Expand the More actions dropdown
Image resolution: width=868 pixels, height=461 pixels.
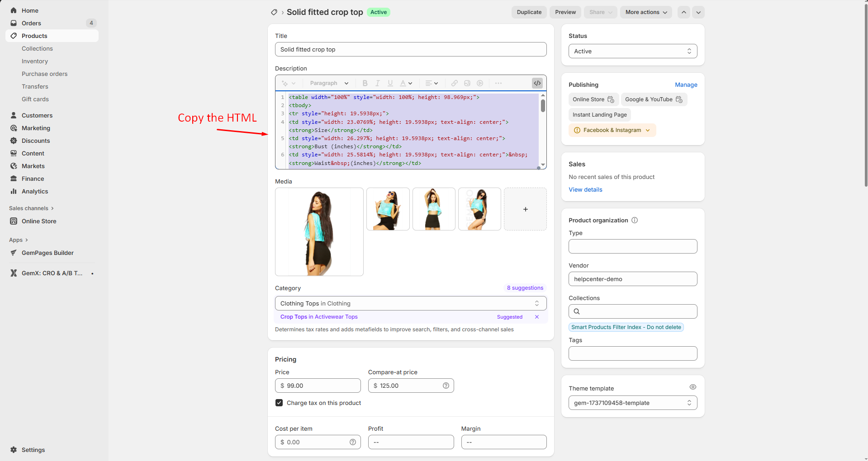645,12
